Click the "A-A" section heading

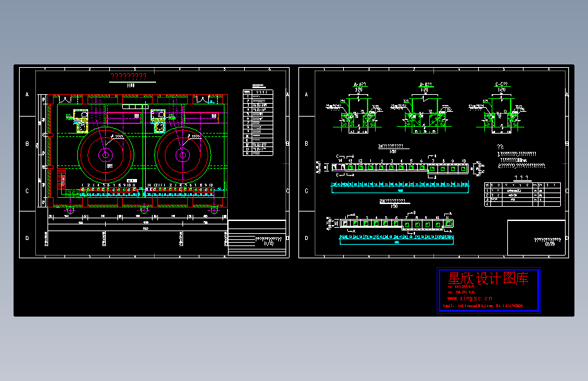[359, 85]
